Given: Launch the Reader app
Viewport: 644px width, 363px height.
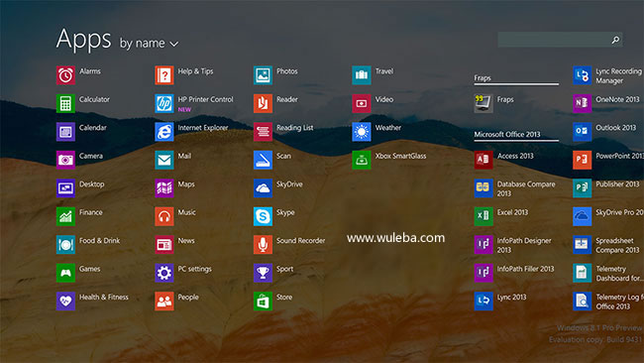Looking at the screenshot, I should tap(263, 103).
